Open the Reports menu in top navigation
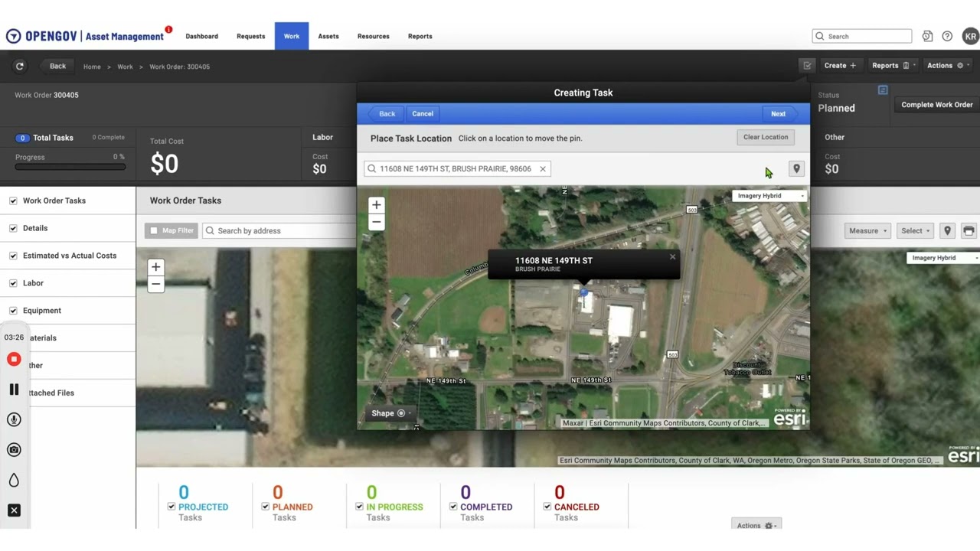 click(x=420, y=36)
